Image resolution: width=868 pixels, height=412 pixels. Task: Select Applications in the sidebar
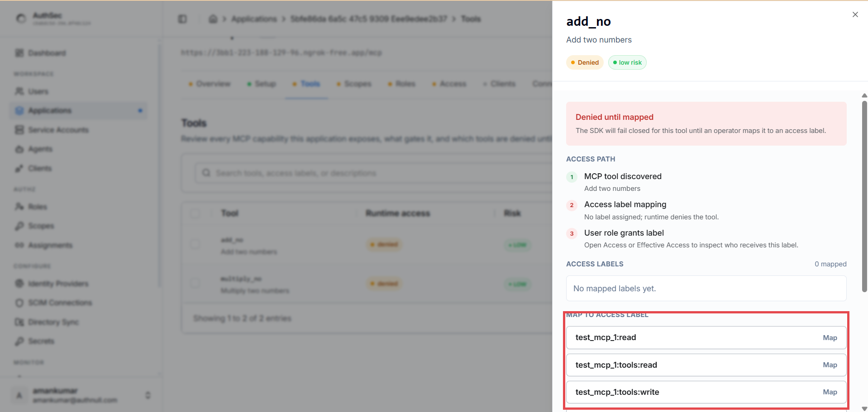(78, 110)
